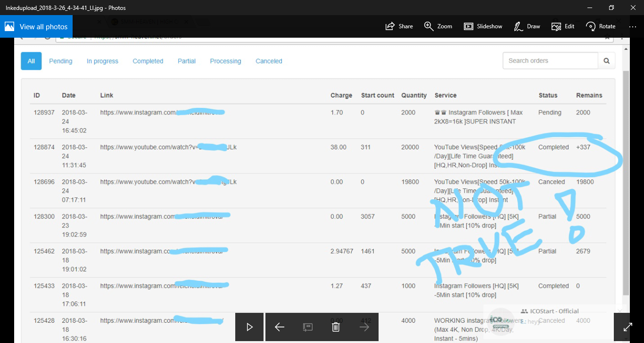Open the Edit option
This screenshot has height=343, width=644.
point(563,26)
